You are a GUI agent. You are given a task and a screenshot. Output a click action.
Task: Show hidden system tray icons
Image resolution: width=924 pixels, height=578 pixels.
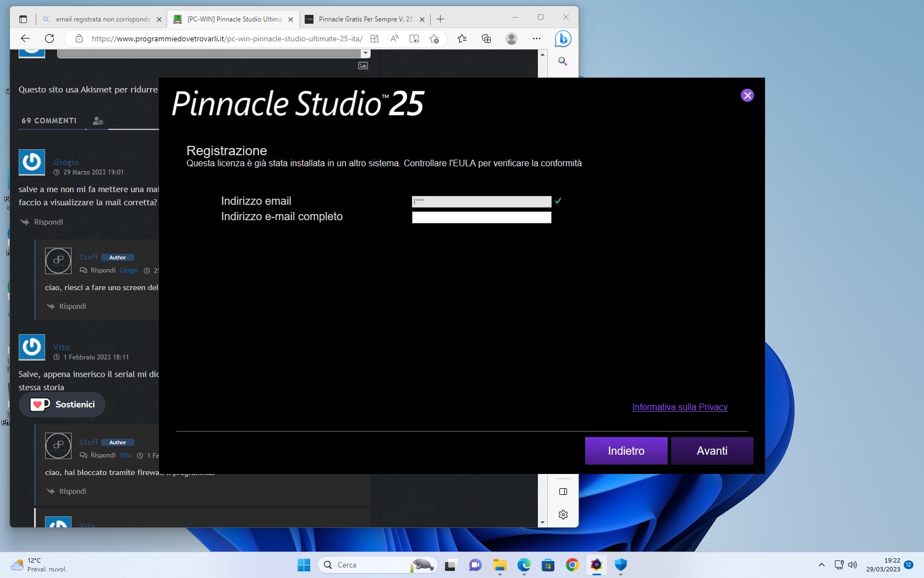coord(821,565)
